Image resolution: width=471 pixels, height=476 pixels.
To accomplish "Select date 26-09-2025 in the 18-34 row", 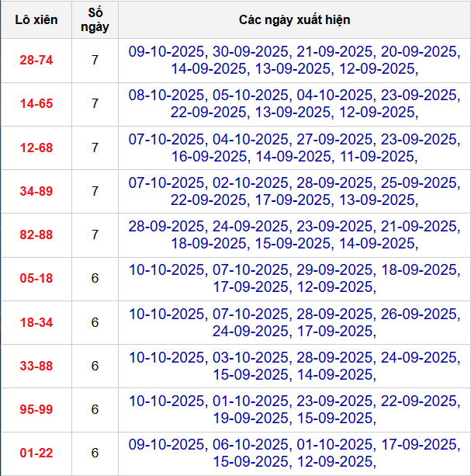I will coord(418,314).
